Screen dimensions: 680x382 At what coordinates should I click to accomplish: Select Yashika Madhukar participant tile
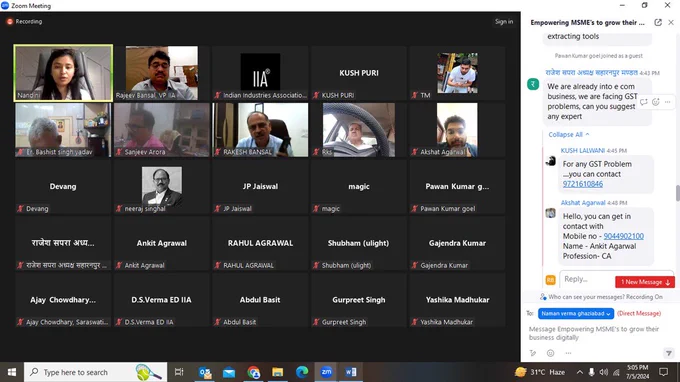457,300
